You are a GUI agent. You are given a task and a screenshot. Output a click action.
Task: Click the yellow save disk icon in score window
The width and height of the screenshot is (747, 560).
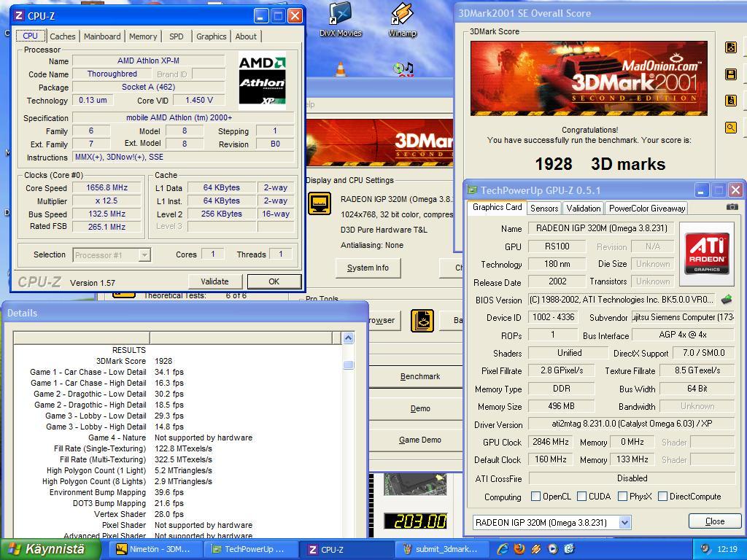(x=731, y=74)
